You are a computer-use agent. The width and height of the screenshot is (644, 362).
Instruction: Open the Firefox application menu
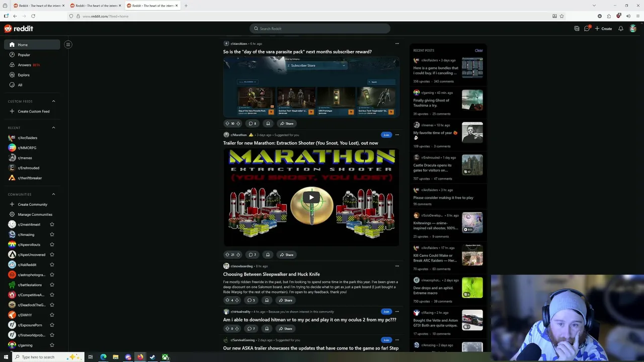click(x=638, y=16)
